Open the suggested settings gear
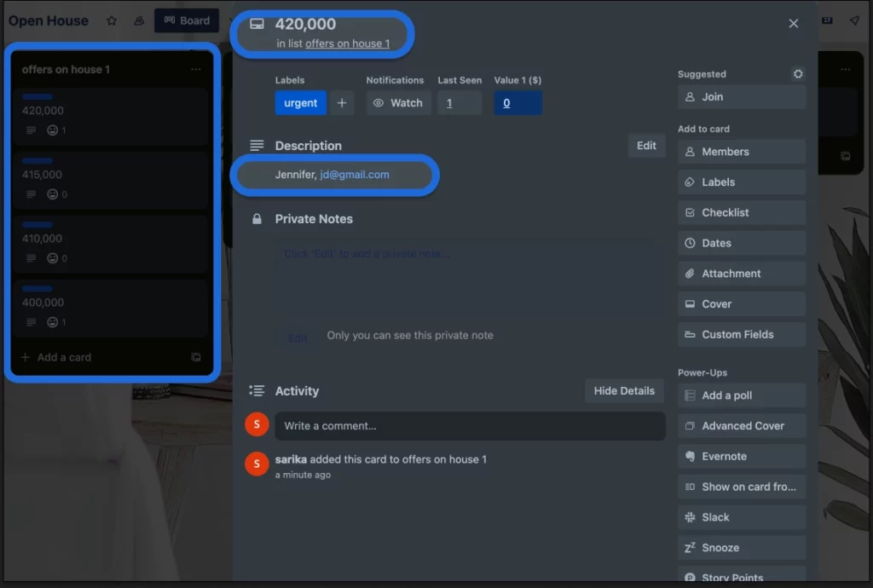Image resolution: width=873 pixels, height=588 pixels. pos(798,74)
